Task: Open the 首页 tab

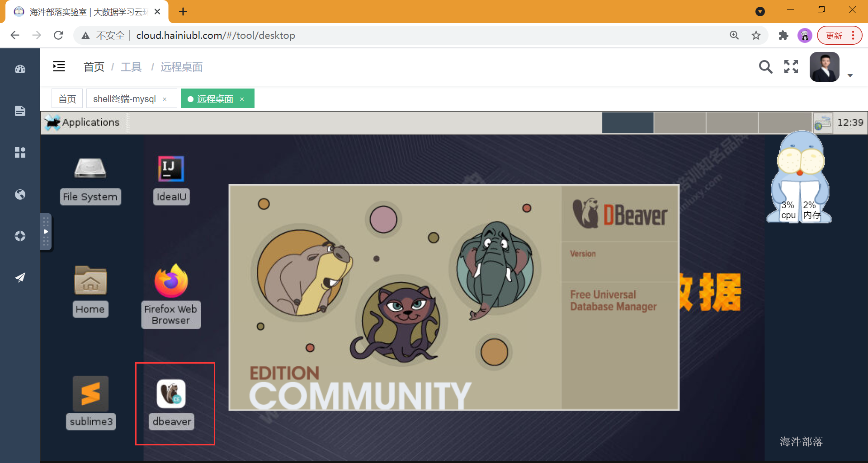Action: point(67,99)
